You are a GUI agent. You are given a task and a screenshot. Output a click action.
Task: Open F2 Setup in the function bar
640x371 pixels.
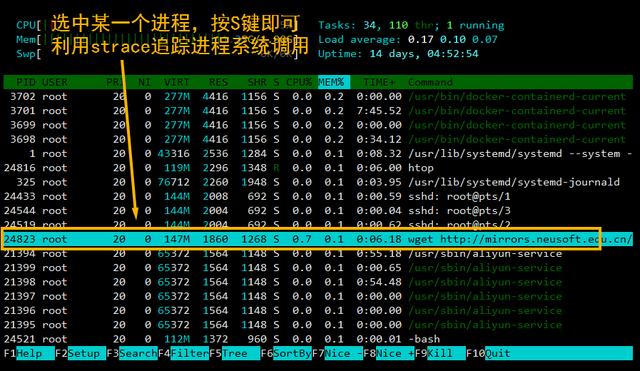pyautogui.click(x=80, y=353)
